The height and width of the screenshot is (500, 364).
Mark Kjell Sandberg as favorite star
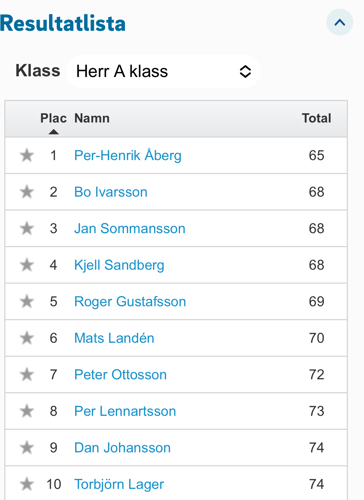tap(27, 265)
